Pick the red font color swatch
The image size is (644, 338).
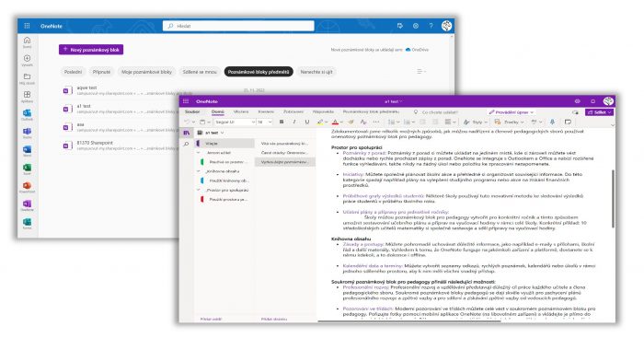[x=335, y=122]
